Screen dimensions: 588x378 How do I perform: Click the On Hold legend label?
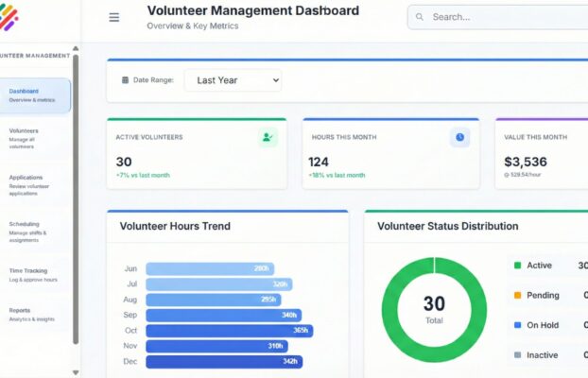tap(543, 325)
